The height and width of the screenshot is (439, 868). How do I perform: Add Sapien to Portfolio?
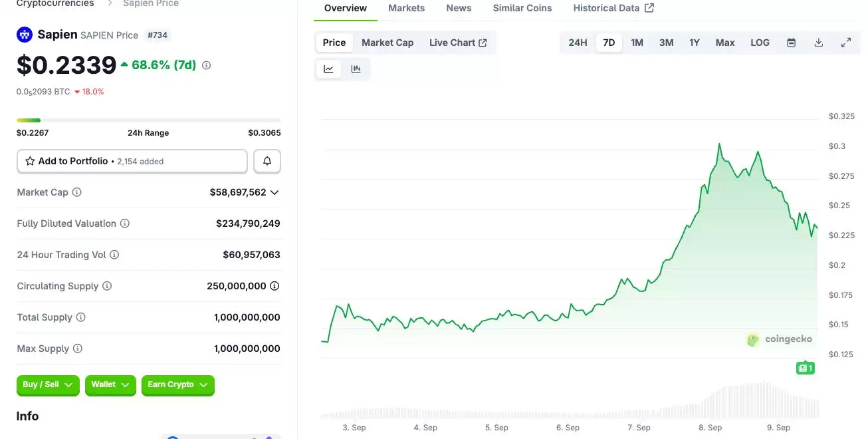click(x=73, y=161)
